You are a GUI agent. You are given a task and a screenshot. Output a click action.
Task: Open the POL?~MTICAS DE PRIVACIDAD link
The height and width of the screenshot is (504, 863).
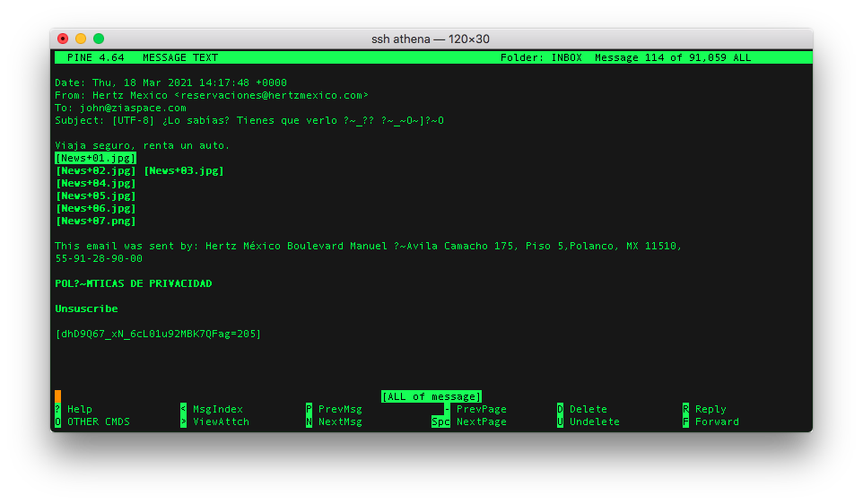(x=133, y=283)
